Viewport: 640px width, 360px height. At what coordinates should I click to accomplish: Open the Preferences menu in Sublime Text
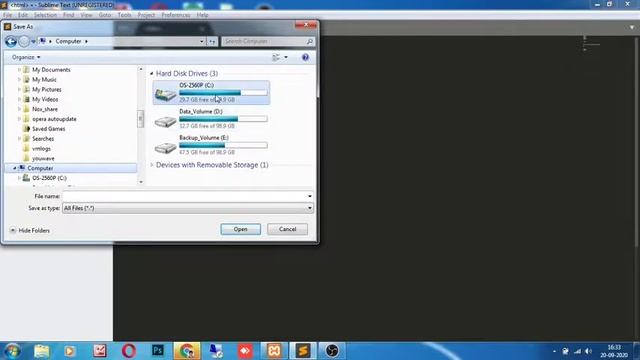click(176, 15)
